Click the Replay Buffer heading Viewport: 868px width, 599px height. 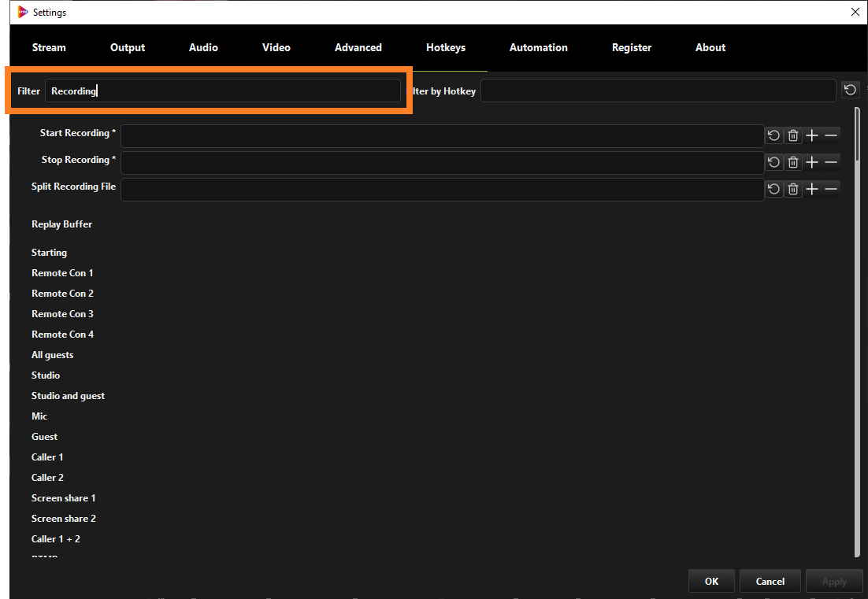[61, 224]
